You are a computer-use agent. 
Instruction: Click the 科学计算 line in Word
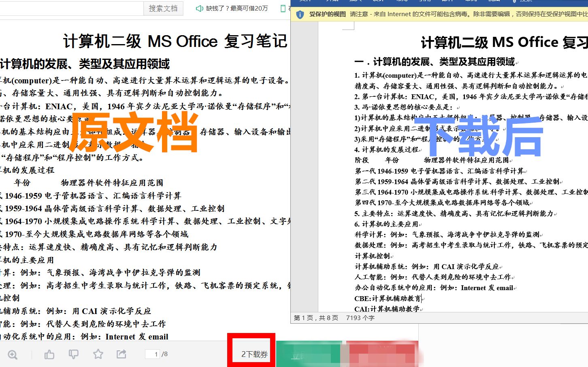click(447, 235)
